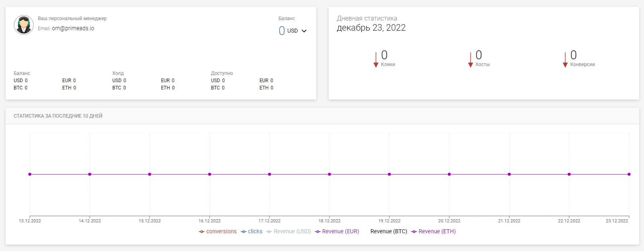
Task: Click the chart marker for 22.12.2022
Action: click(x=569, y=174)
